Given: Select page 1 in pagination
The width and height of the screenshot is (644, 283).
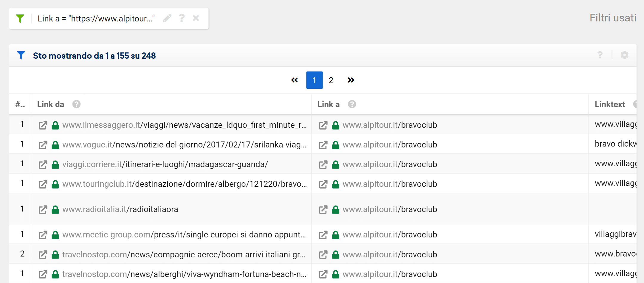Looking at the screenshot, I should 314,80.
